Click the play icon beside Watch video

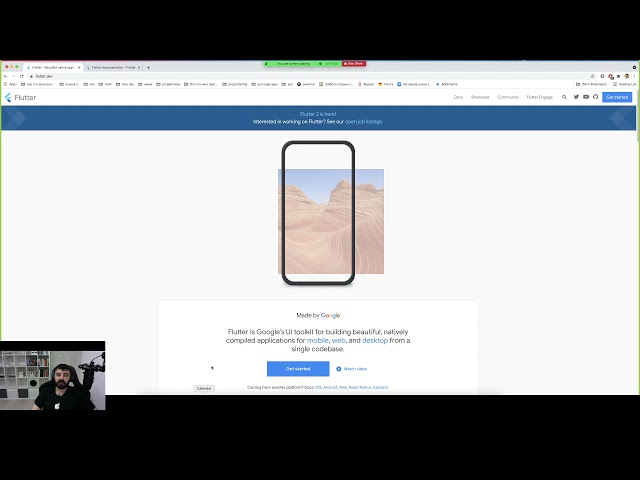click(338, 369)
